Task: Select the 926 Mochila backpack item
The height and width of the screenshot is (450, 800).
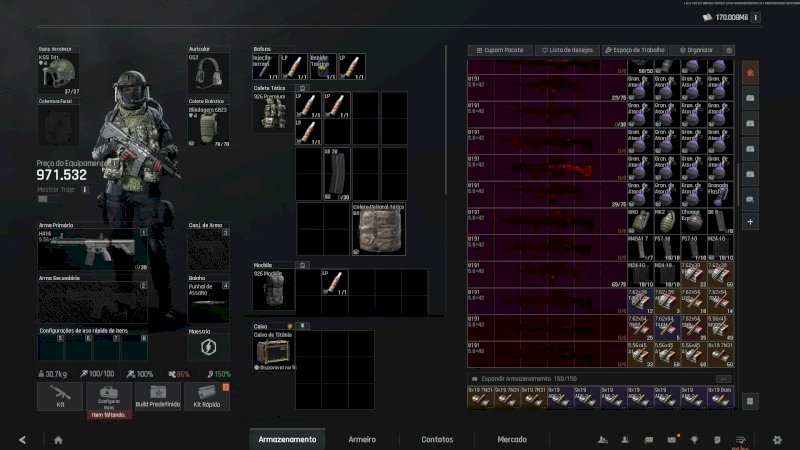Action: pyautogui.click(x=273, y=290)
